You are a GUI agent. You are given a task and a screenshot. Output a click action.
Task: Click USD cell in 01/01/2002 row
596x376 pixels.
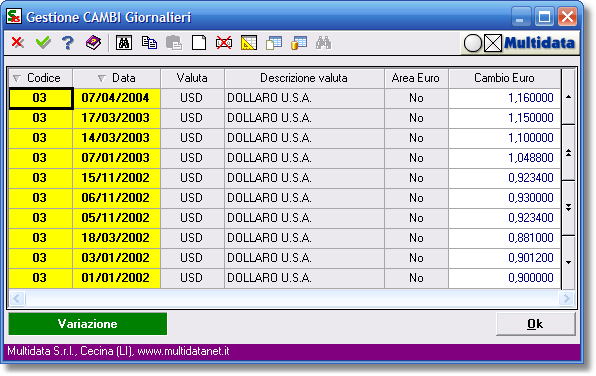[192, 278]
